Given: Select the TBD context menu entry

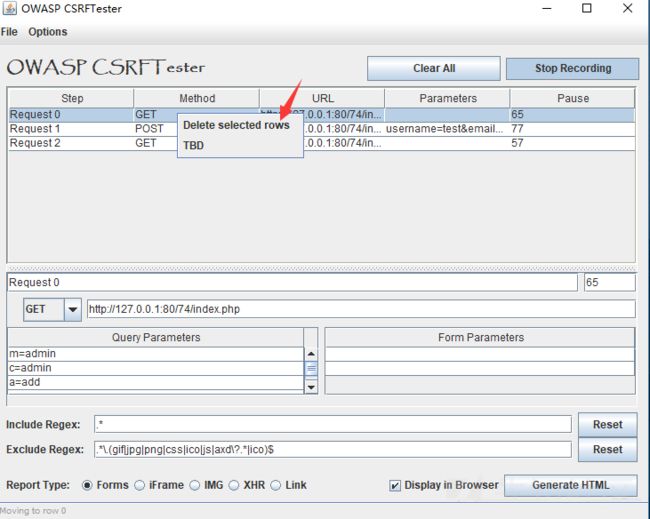Looking at the screenshot, I should [194, 146].
